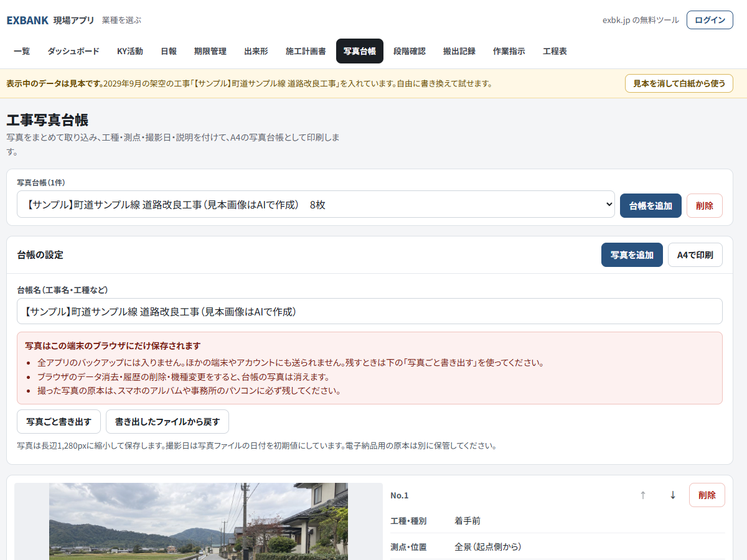Image resolution: width=747 pixels, height=560 pixels.
Task: Move photo No.1 up with arrow
Action: click(643, 495)
